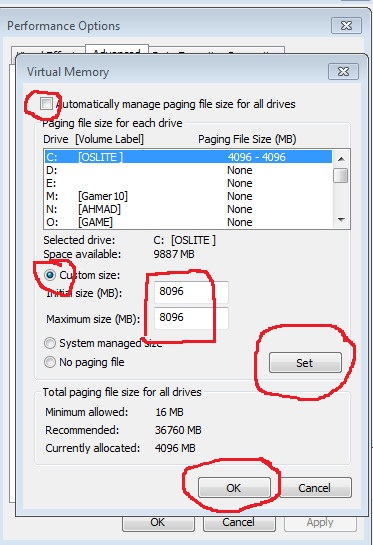373x545 pixels.
Task: Close the Virtual Memory dialog window
Action: coord(343,71)
